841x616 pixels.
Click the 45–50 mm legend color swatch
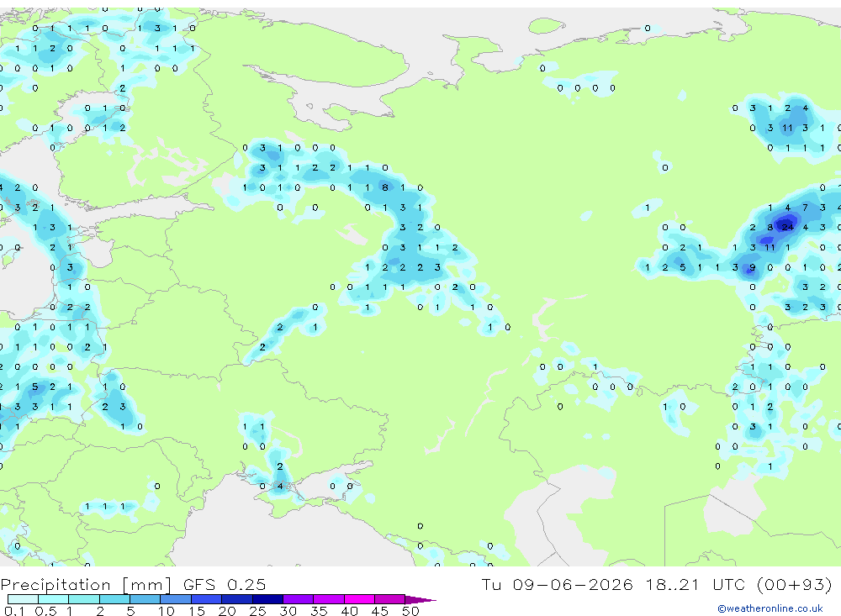(390, 599)
